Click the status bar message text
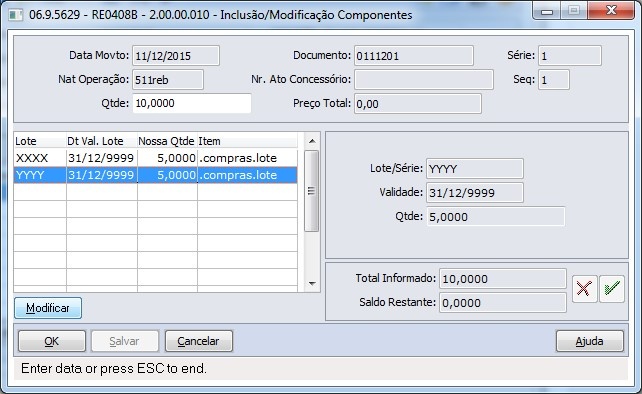This screenshot has width=642, height=394. click(114, 368)
